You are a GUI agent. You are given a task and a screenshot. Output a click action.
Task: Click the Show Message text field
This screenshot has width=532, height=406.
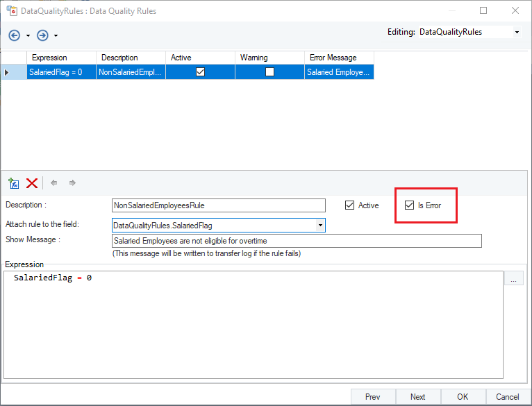point(297,241)
